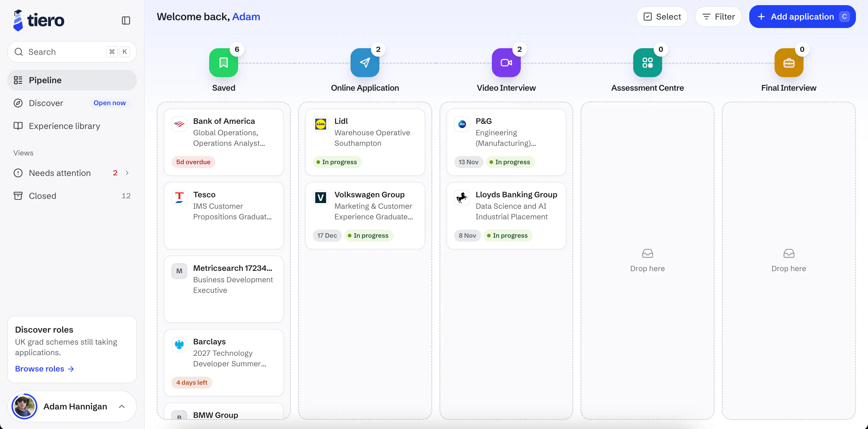The width and height of the screenshot is (868, 429).
Task: Click the Open now badge beside Discover
Action: click(109, 103)
